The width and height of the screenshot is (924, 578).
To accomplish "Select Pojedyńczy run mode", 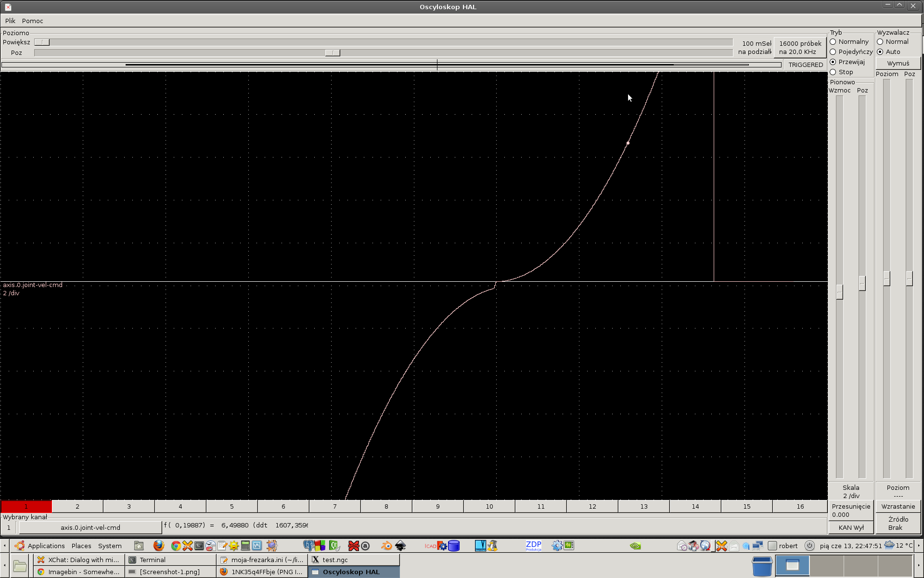I will click(x=851, y=52).
